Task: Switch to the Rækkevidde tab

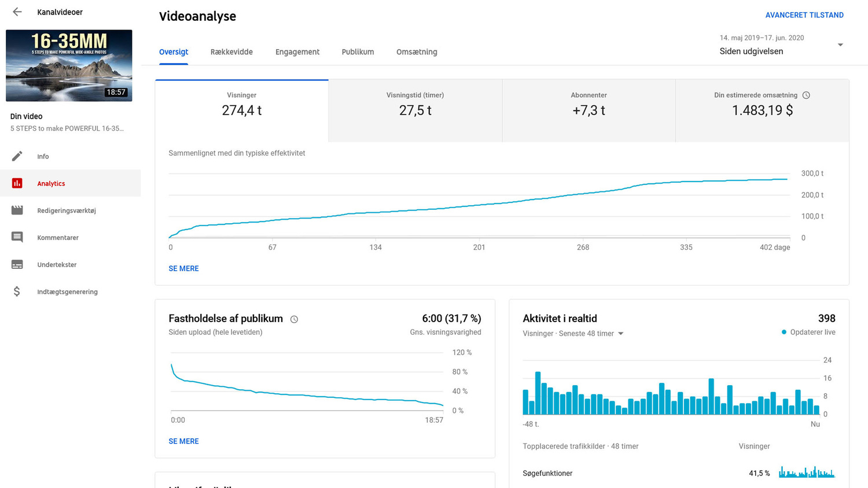Action: (x=231, y=52)
